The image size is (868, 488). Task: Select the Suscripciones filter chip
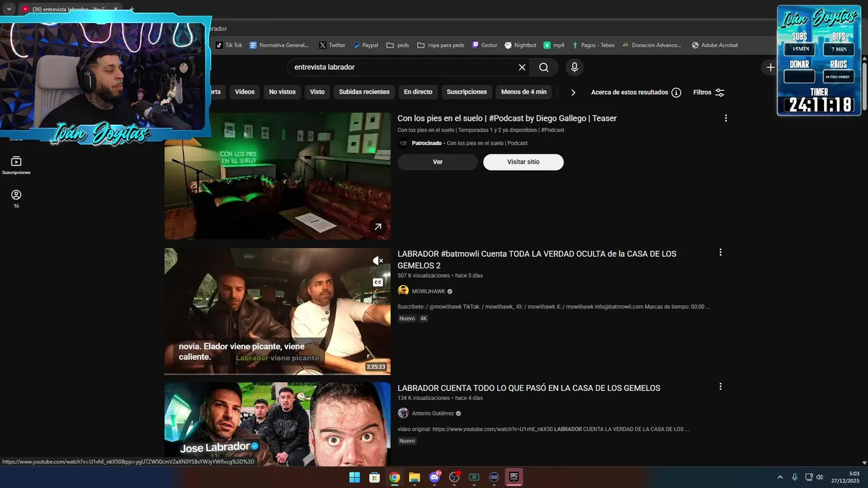467,92
